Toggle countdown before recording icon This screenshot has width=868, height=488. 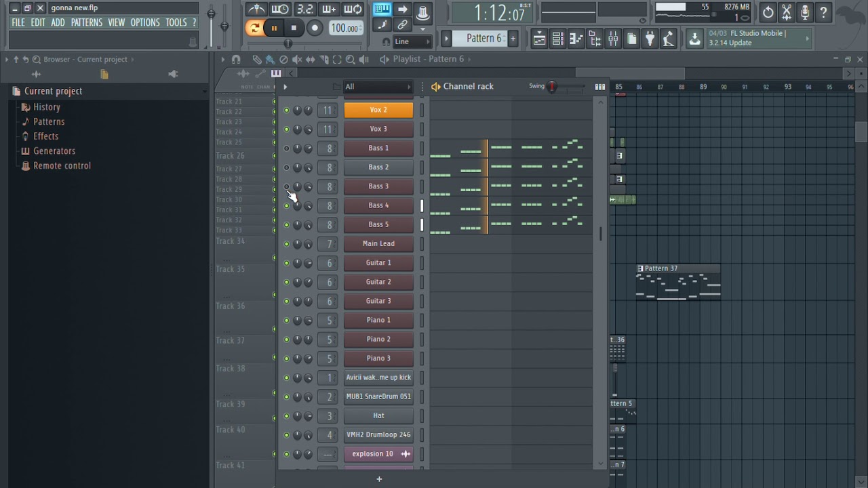(x=304, y=9)
